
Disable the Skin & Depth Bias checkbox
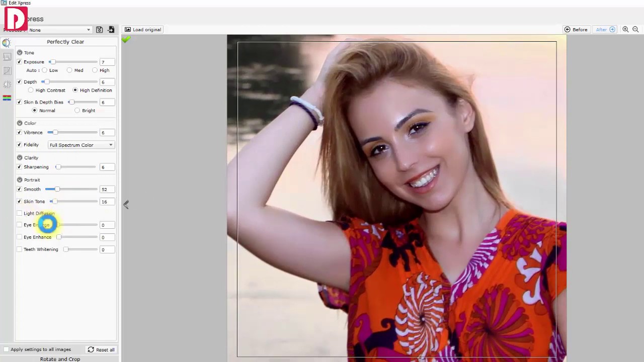(x=19, y=102)
